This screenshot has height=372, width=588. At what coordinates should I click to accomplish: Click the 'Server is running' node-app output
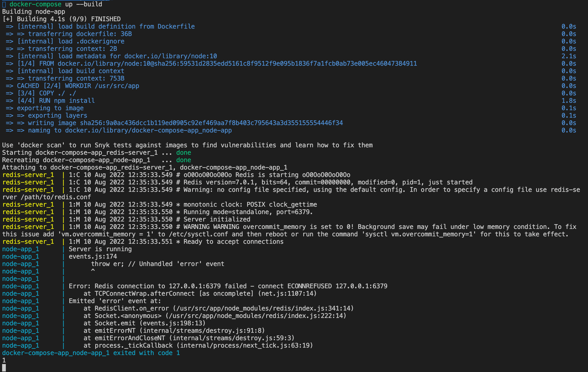[100, 249]
